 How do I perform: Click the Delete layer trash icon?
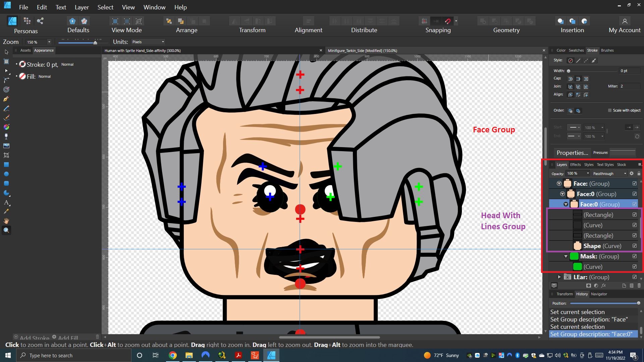[639, 286]
